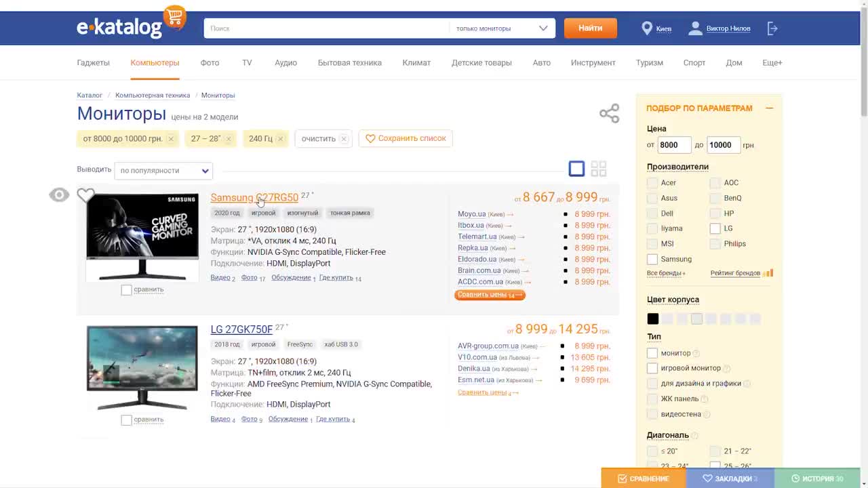Viewport: 868px width, 488px height.
Task: Remove the 240 Гц filter tag
Action: (x=280, y=139)
